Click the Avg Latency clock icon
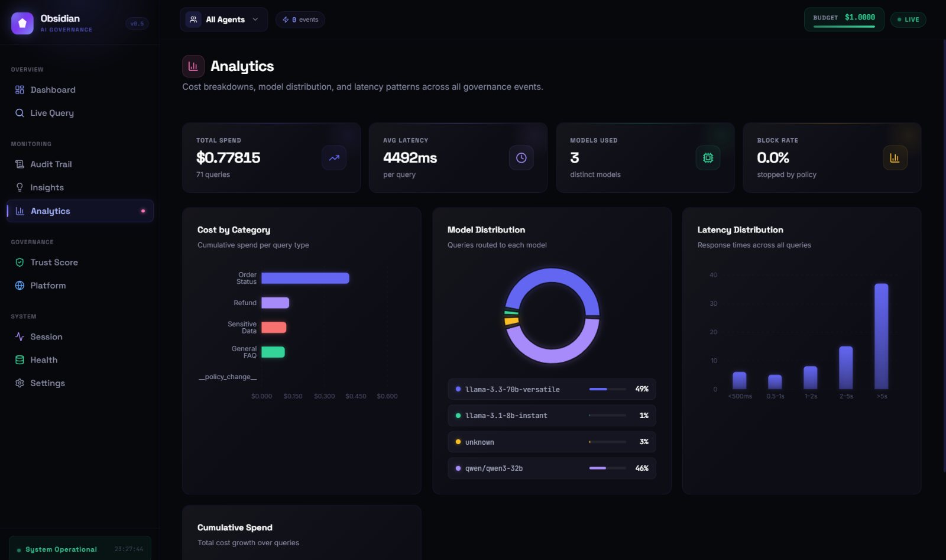This screenshot has width=946, height=560. (521, 158)
